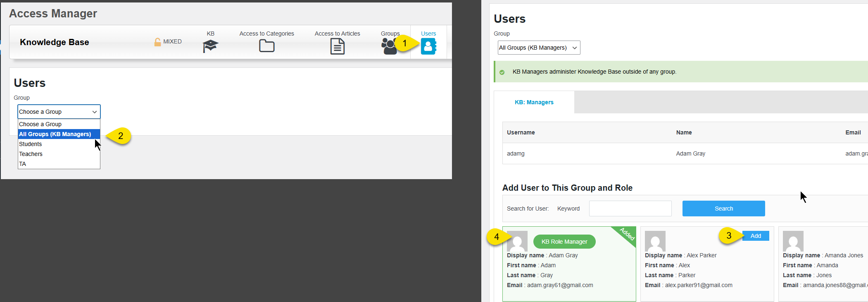
Task: Switch to the KB: Managers tab
Action: coord(534,102)
